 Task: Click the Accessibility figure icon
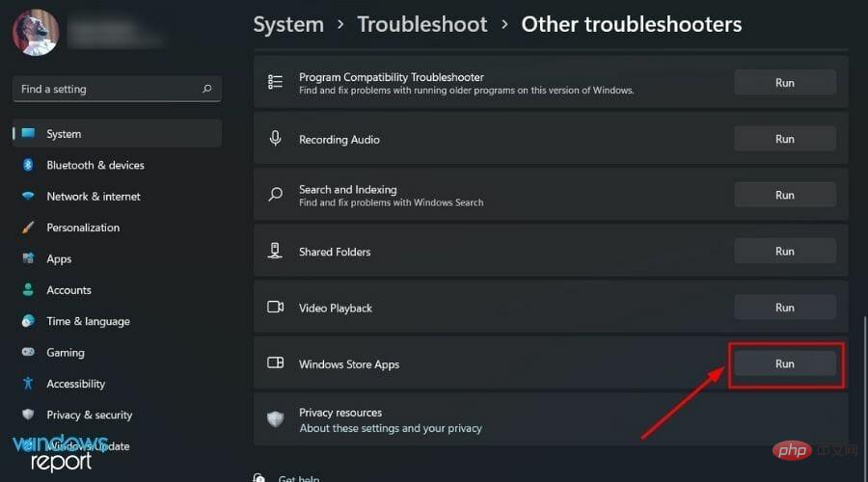point(28,384)
